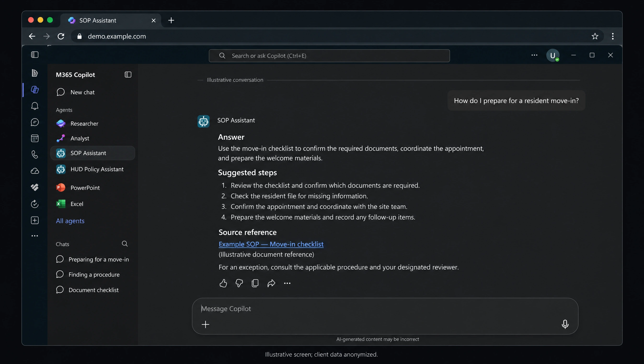Open the phone calls icon in left rail
Viewport: 644px width, 364px height.
point(35,155)
